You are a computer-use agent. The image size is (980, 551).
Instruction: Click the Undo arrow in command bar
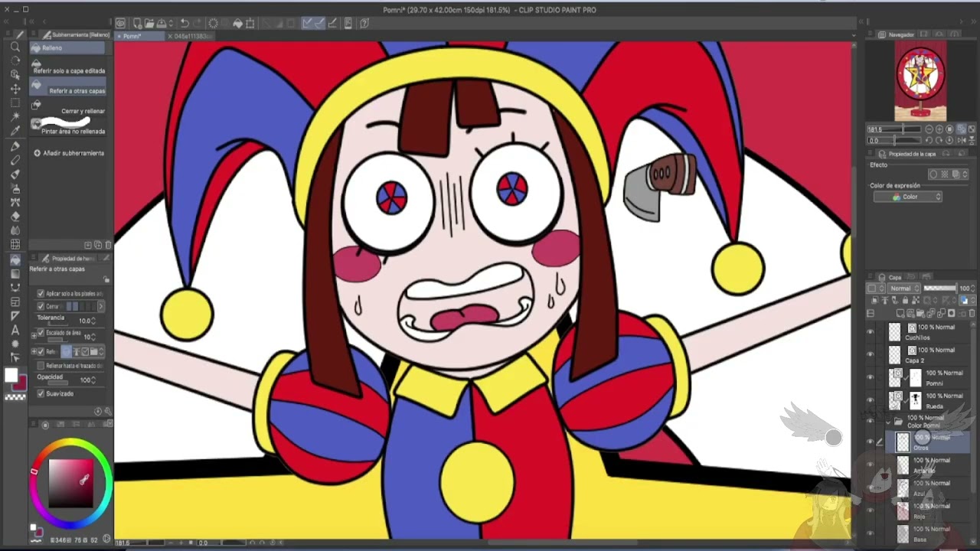[185, 24]
